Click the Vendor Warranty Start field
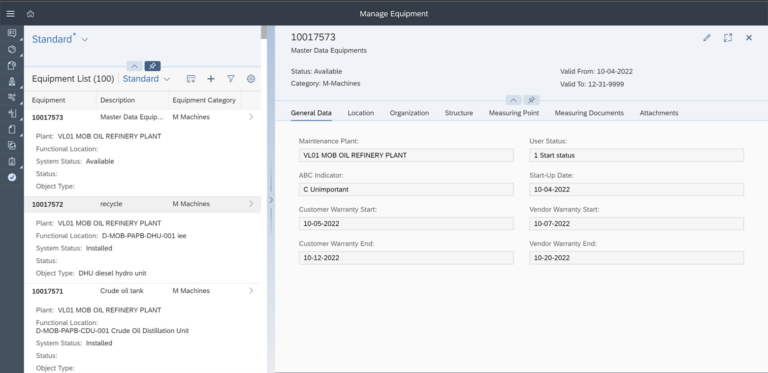This screenshot has width=768, height=373. click(x=636, y=224)
